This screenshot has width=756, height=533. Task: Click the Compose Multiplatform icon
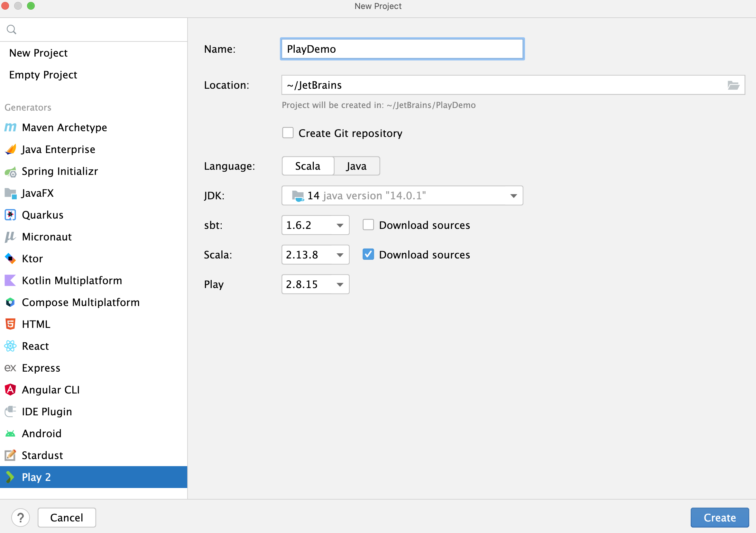(11, 303)
